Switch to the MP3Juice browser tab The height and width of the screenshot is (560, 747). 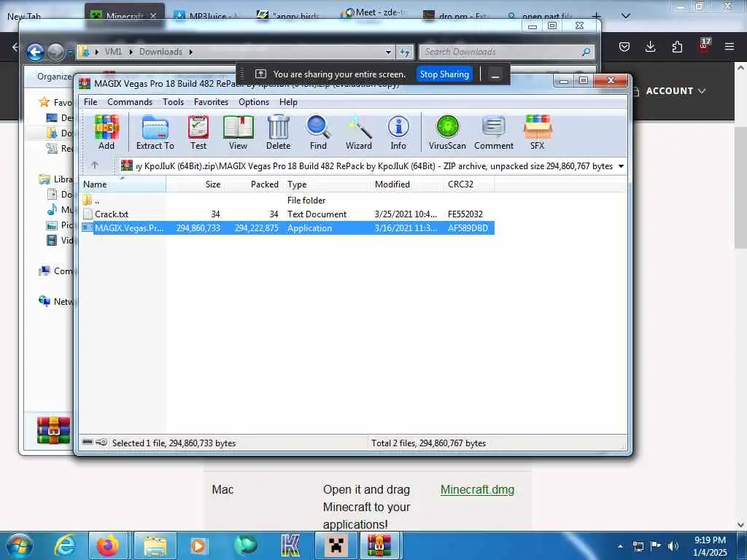pyautogui.click(x=207, y=16)
